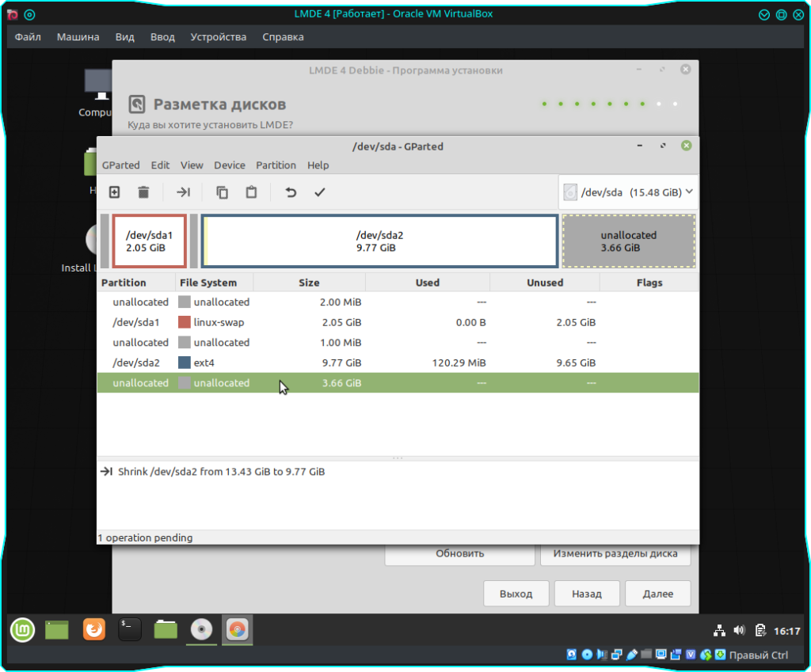Open the terminal from the taskbar
This screenshot has height=672, width=811.
130,629
